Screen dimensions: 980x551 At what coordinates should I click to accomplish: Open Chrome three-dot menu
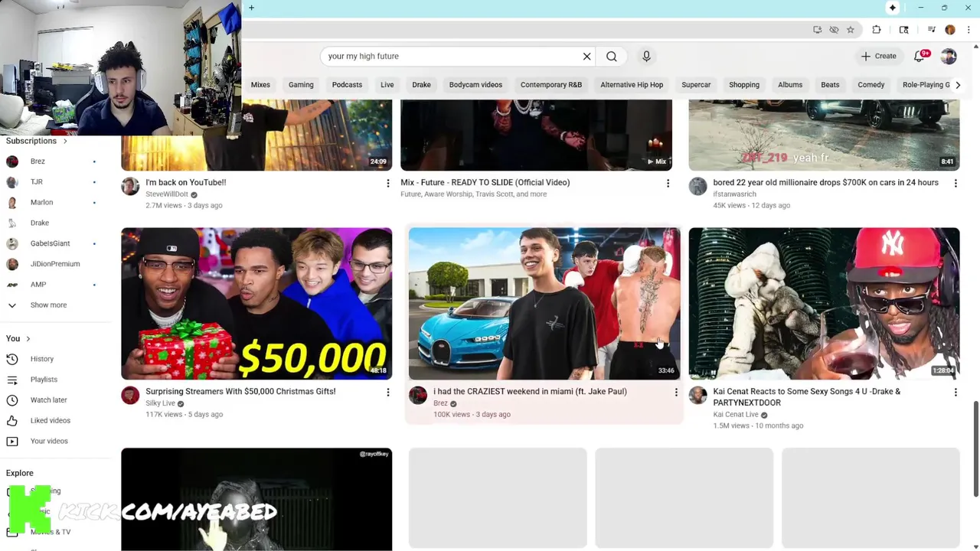[x=967, y=30]
